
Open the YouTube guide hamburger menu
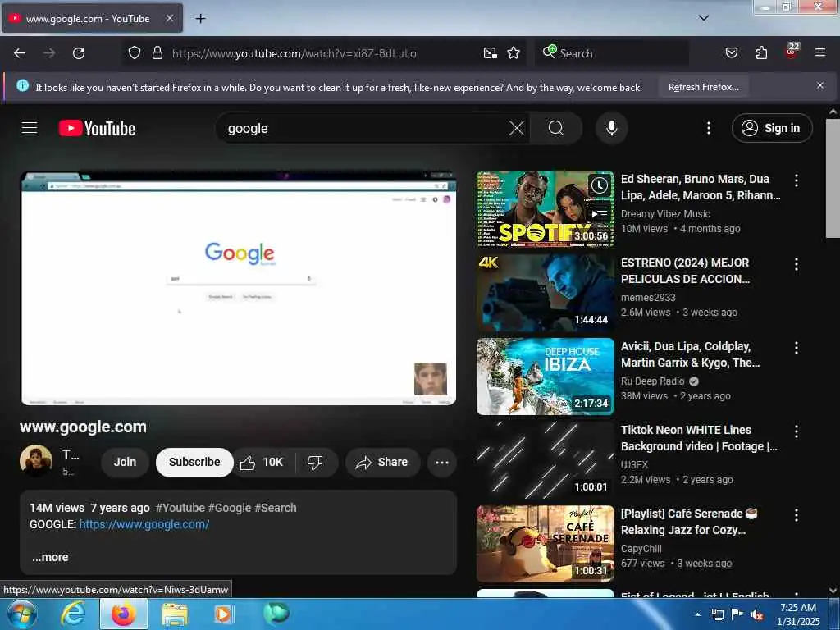tap(30, 128)
